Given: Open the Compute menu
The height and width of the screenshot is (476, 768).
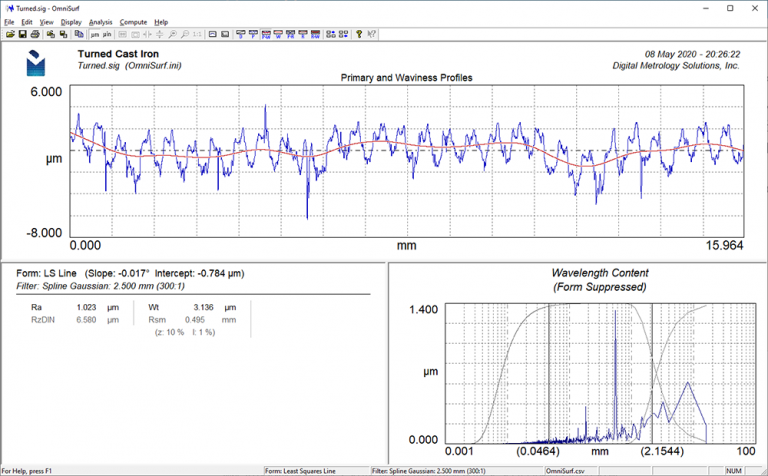Looking at the screenshot, I should tap(133, 22).
